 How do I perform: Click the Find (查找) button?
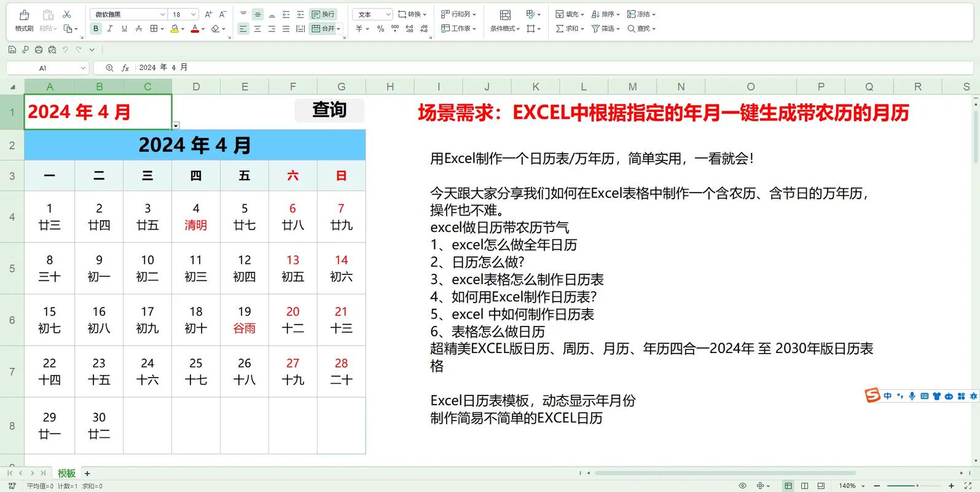point(641,28)
